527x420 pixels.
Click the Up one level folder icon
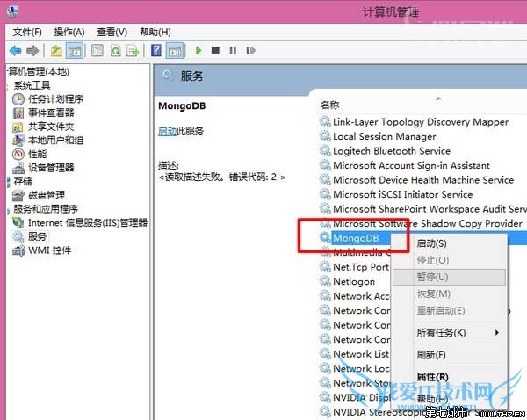point(56,51)
